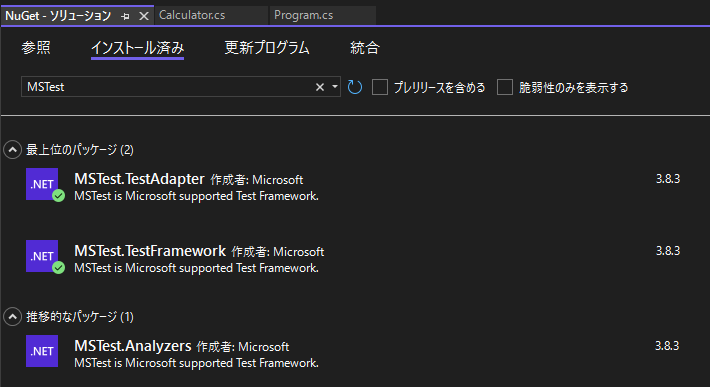This screenshot has width=710, height=387.
Task: Enable 脆弱性のみを表示する checkbox
Action: [x=505, y=87]
